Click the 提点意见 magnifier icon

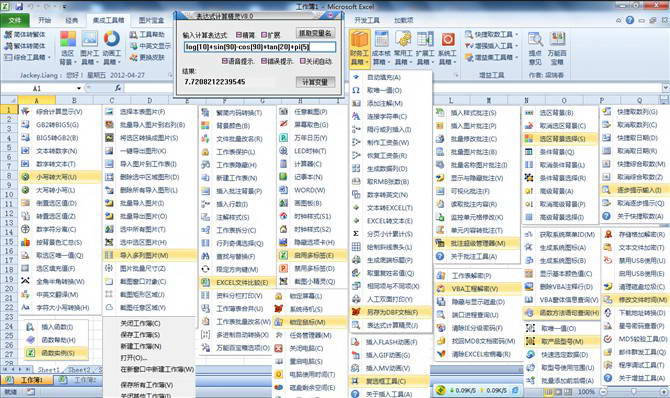535,40
